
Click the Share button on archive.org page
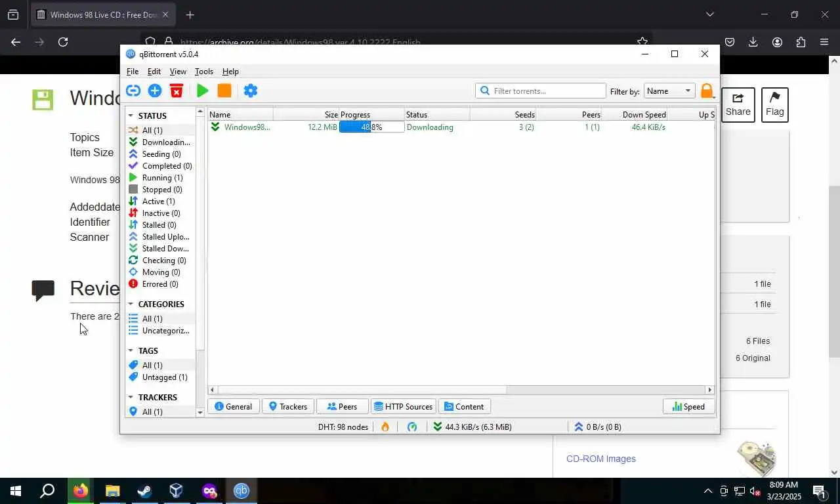coord(738,105)
